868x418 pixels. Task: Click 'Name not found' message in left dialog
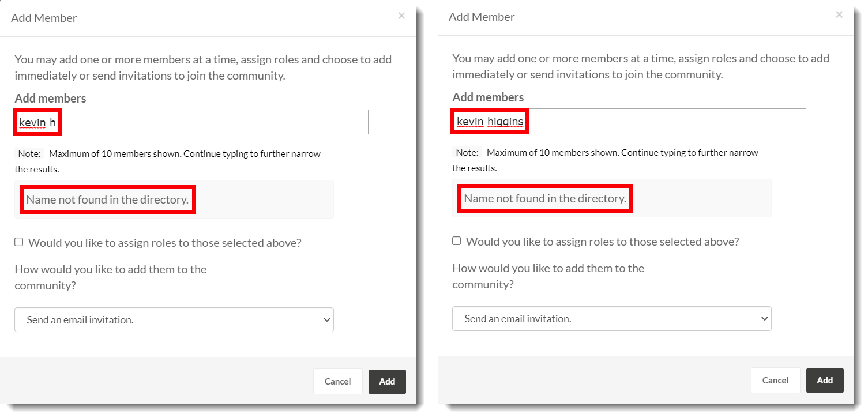[107, 200]
